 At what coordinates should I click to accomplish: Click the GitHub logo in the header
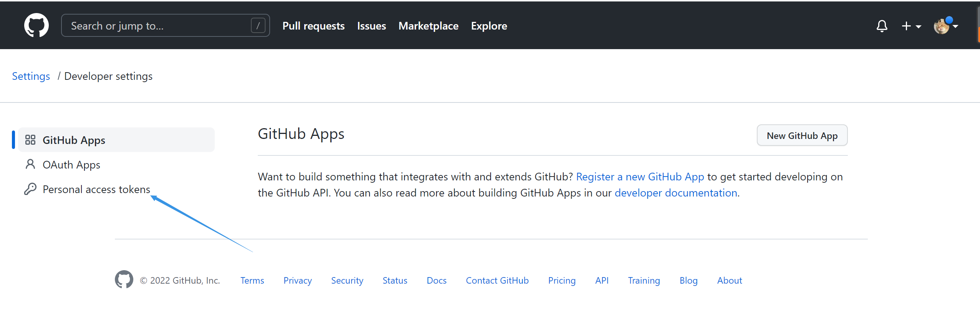pyautogui.click(x=36, y=26)
